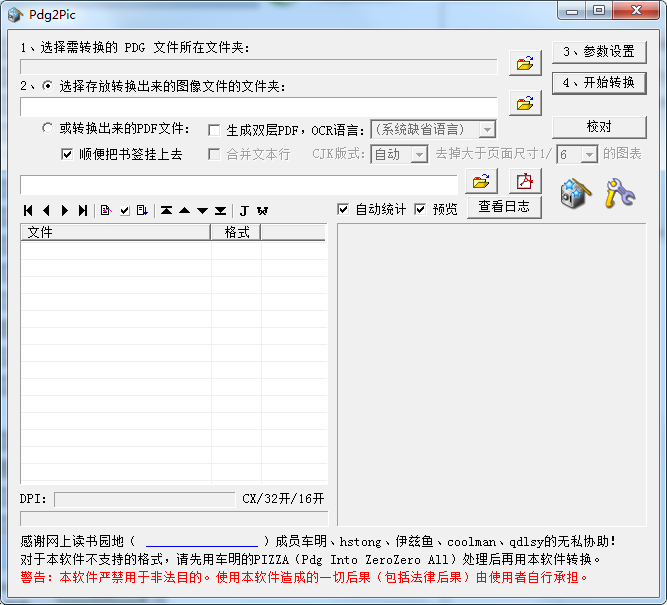The image size is (667, 605).
Task: Toggle 合并文本行 checkbox
Action: 214,154
